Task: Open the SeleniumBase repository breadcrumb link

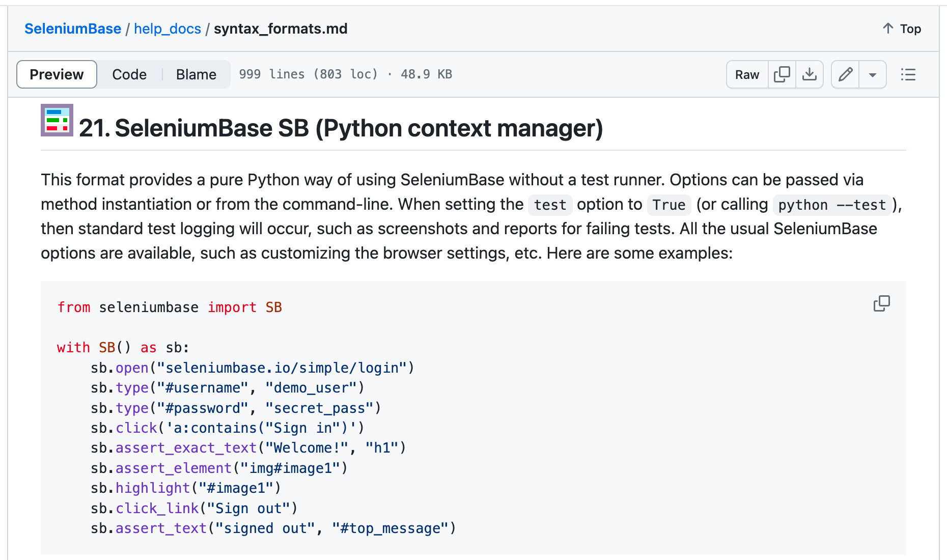Action: [x=73, y=29]
